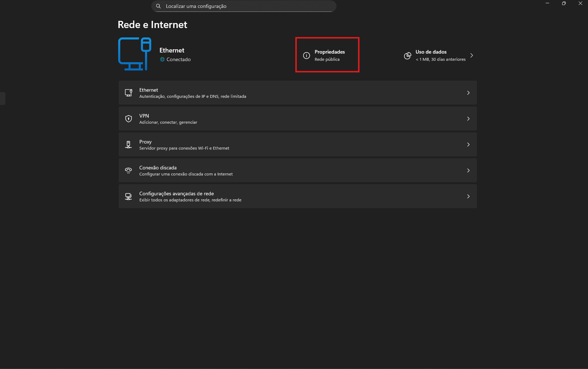Open the Uso de dados label

coord(431,52)
